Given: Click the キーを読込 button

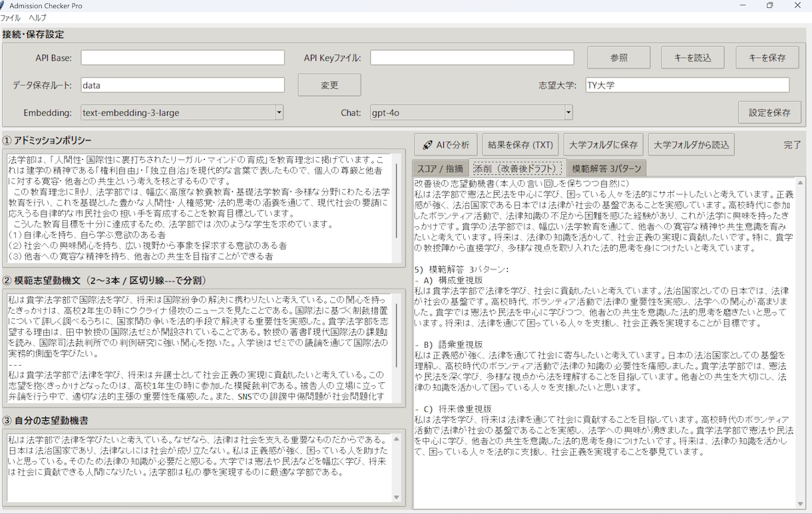Looking at the screenshot, I should (x=693, y=58).
